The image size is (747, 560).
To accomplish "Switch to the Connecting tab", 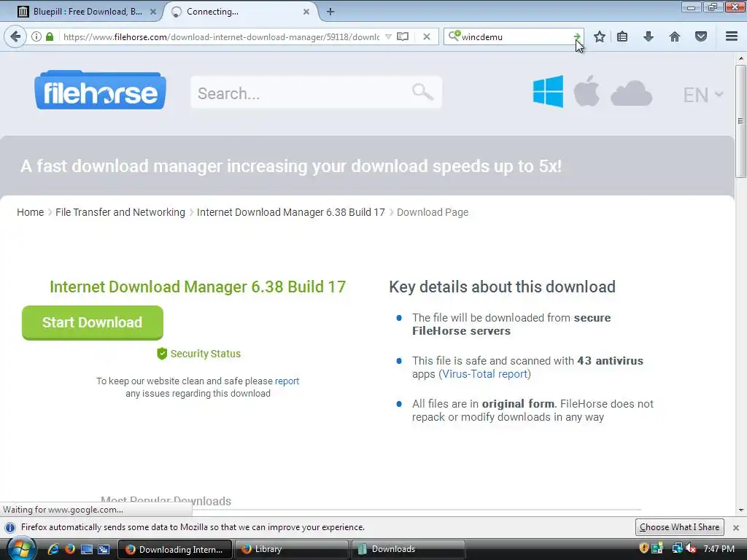I will [x=239, y=12].
